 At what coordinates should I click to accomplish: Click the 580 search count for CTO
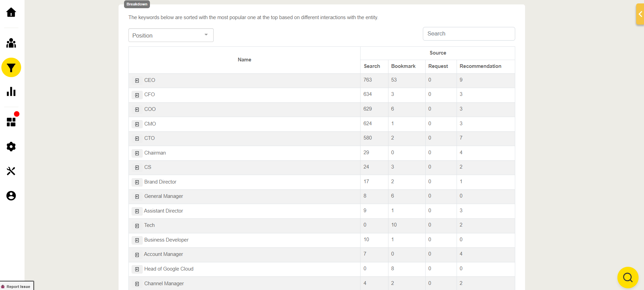click(x=368, y=138)
